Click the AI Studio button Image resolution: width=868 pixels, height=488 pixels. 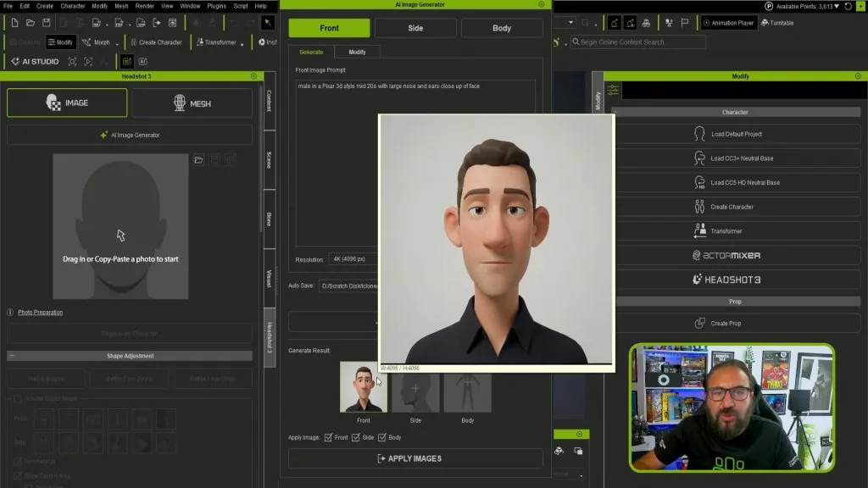[35, 61]
